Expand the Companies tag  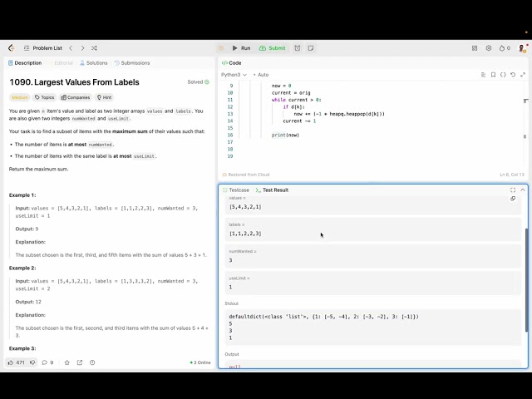tap(76, 97)
